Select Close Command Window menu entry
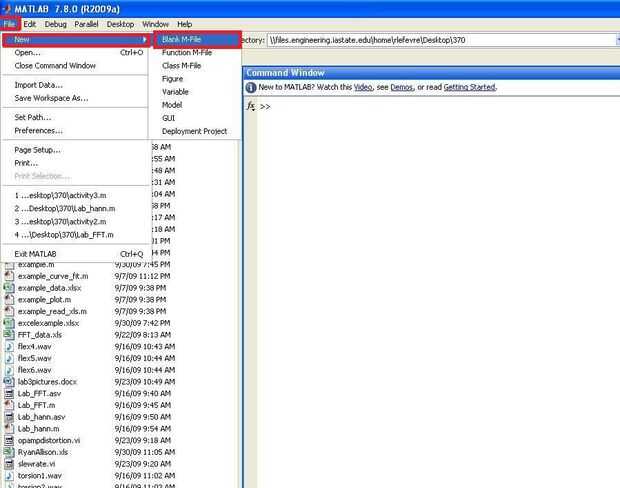Viewport: 620px width, 488px height. coord(75,66)
